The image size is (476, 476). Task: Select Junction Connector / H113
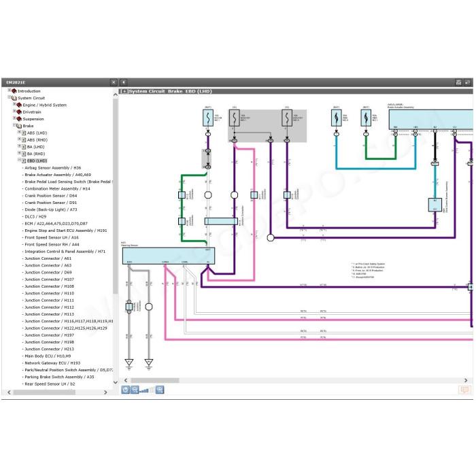pyautogui.click(x=49, y=314)
